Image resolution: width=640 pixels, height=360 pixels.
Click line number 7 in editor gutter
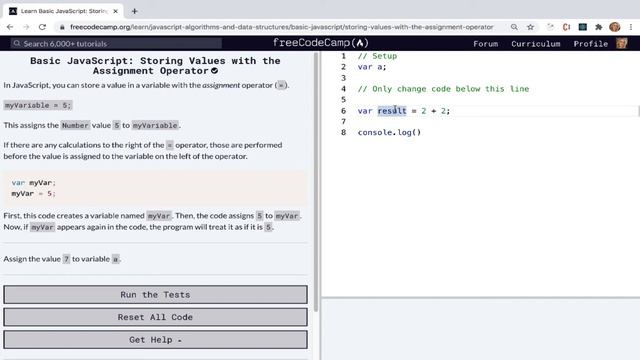343,121
